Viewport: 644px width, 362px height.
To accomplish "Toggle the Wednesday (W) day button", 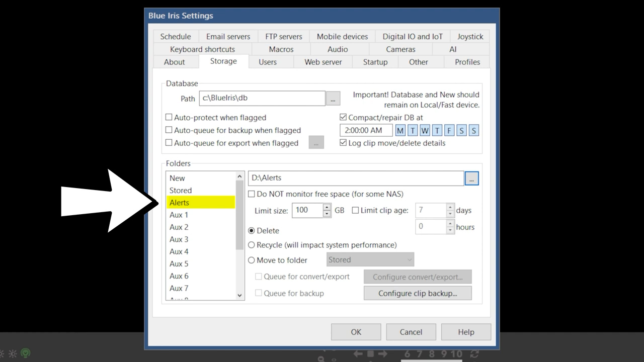I will click(425, 131).
